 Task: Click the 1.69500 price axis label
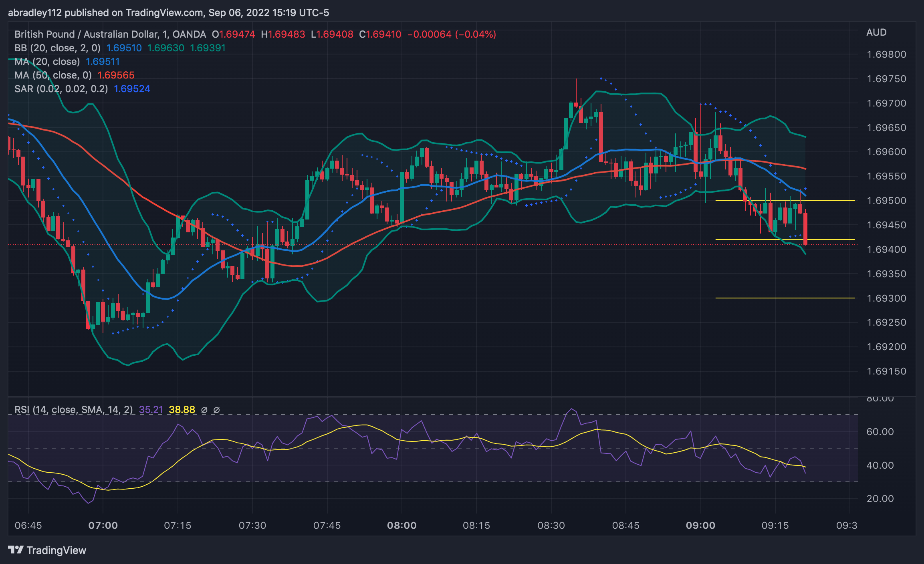(x=886, y=201)
